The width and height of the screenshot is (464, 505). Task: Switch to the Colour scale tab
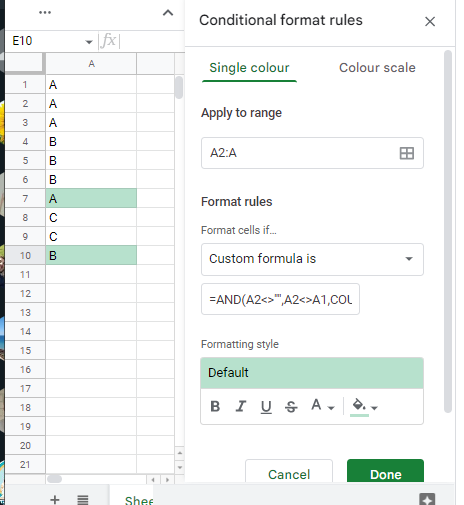[x=377, y=68]
